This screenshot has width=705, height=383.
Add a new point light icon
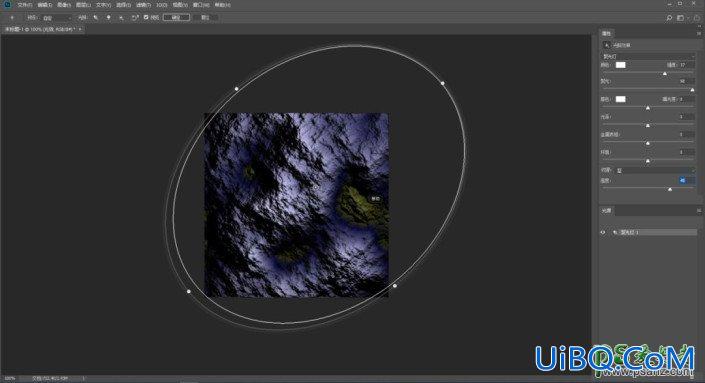(108, 18)
